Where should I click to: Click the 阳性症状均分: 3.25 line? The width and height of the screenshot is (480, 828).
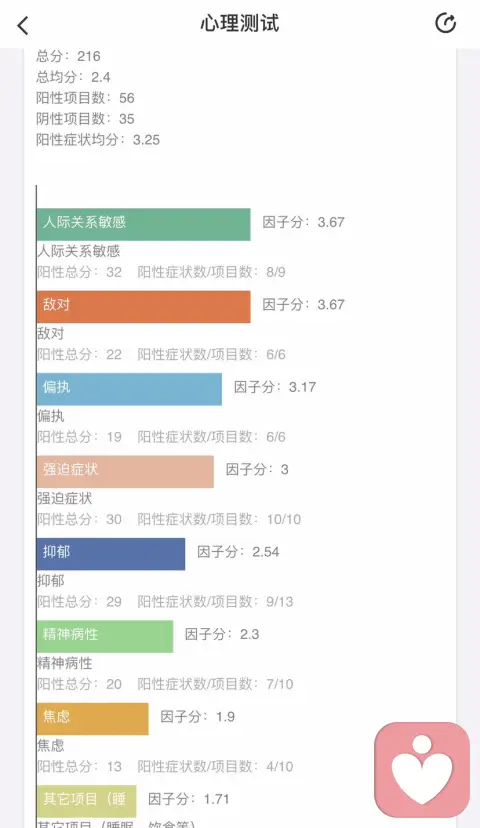tap(98, 139)
